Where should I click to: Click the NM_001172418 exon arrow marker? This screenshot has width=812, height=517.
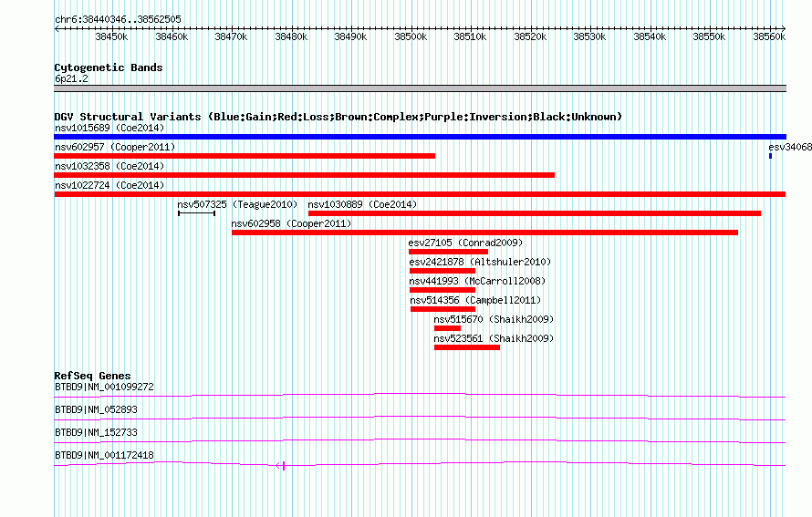[x=280, y=466]
